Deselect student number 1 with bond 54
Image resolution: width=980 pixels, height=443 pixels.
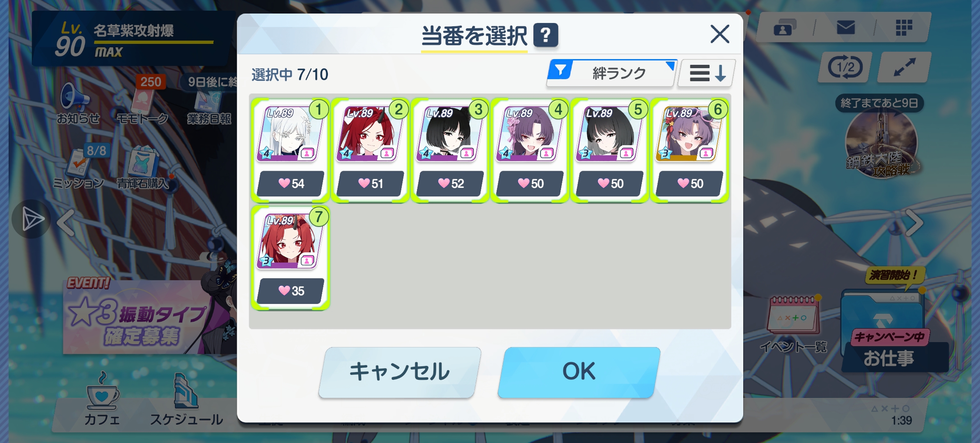[291, 151]
